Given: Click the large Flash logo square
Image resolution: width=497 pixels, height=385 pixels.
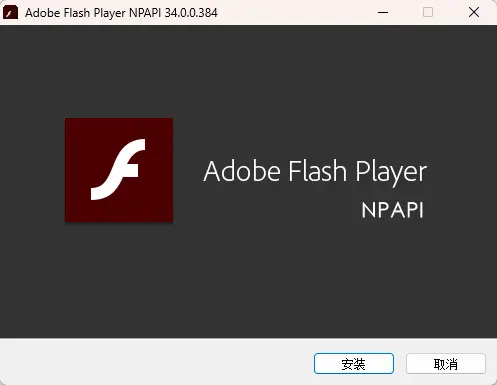Looking at the screenshot, I should point(119,170).
